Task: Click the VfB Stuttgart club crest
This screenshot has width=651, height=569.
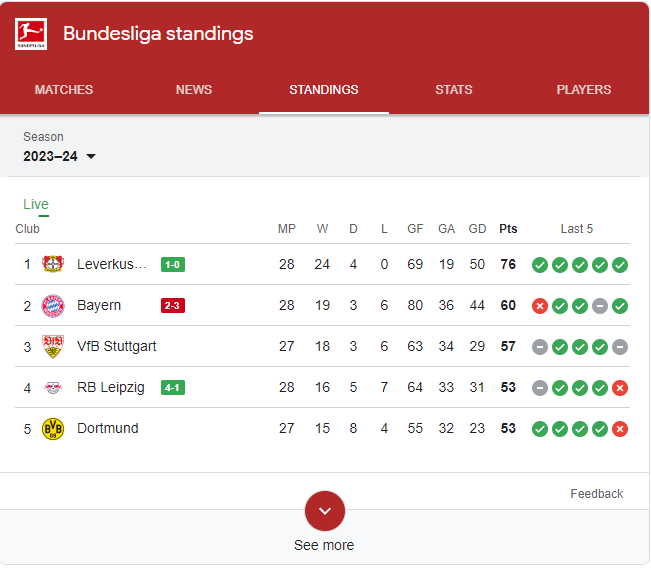Action: 53,346
